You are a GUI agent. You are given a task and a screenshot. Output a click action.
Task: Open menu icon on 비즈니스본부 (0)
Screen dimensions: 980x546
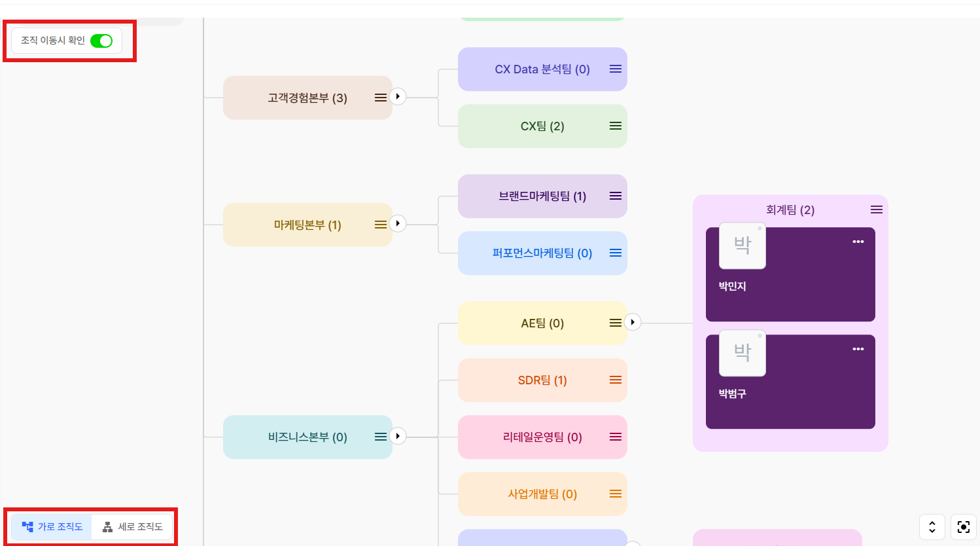(x=380, y=437)
